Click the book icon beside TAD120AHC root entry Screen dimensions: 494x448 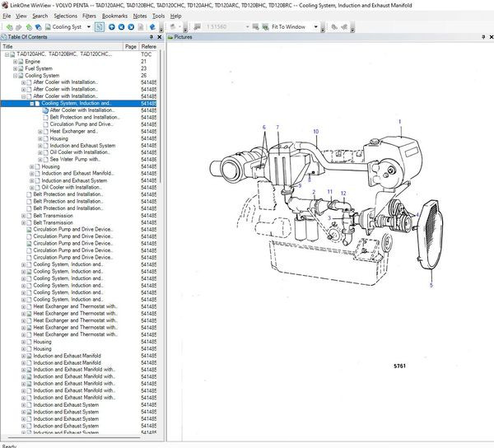(x=12, y=54)
